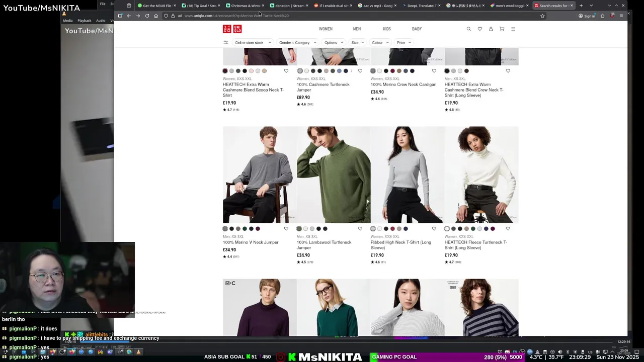Expand the Options filter dropdown
Viewport: 644px width, 362px height.
[x=334, y=42]
